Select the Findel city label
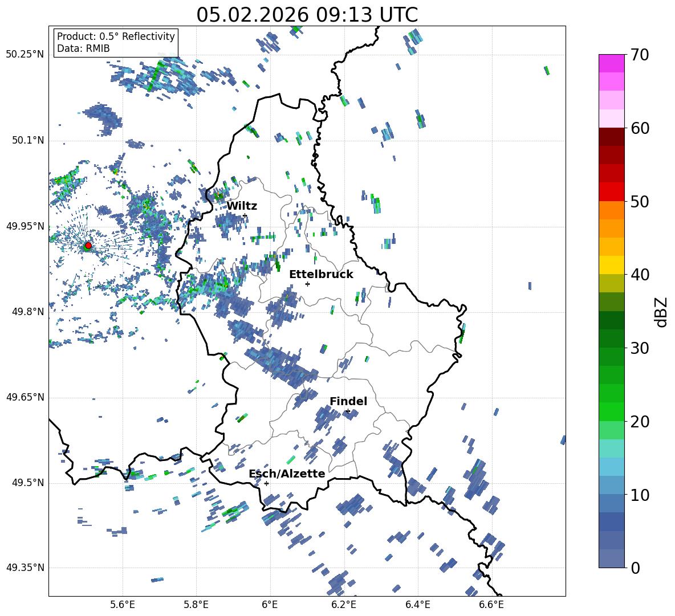The image size is (675, 616). (x=348, y=401)
